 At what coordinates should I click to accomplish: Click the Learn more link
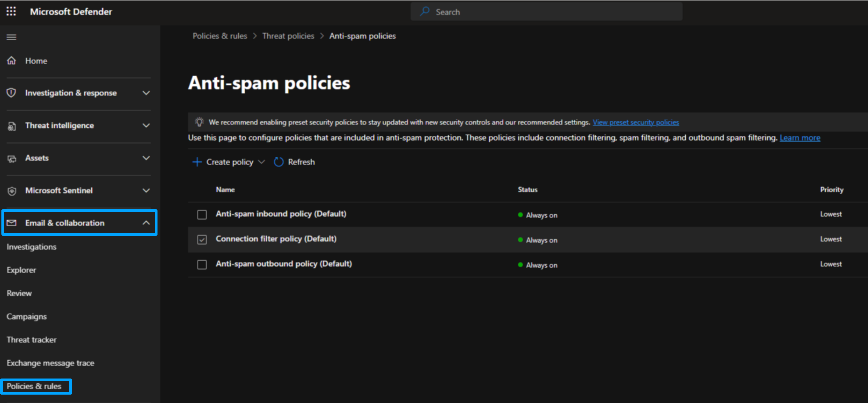pyautogui.click(x=800, y=138)
